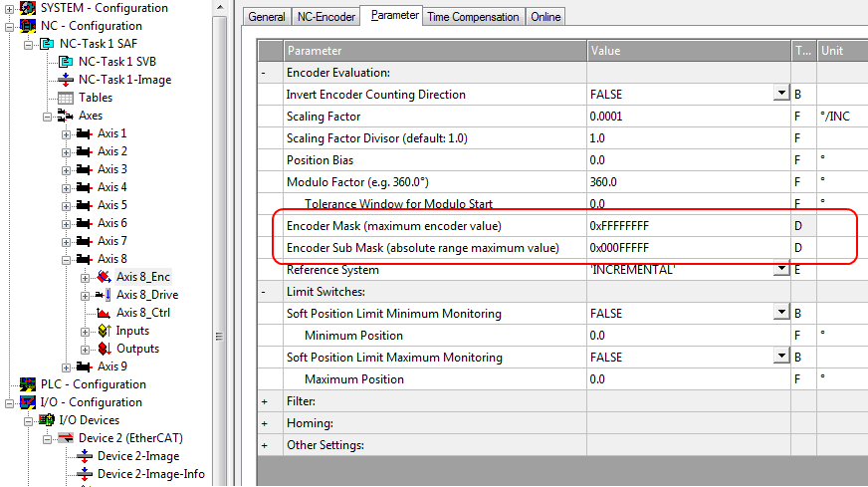Image resolution: width=868 pixels, height=487 pixels.
Task: Edit the Maximum Position value
Action: 689,379
